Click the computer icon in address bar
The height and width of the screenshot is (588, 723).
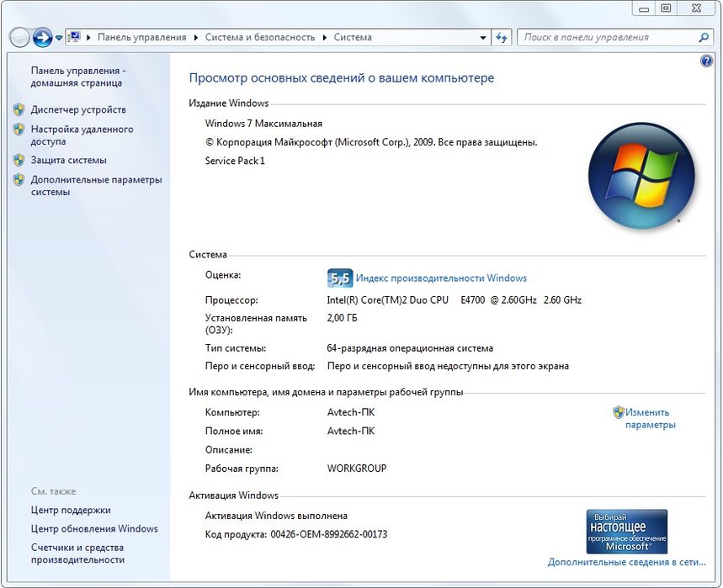tap(74, 37)
